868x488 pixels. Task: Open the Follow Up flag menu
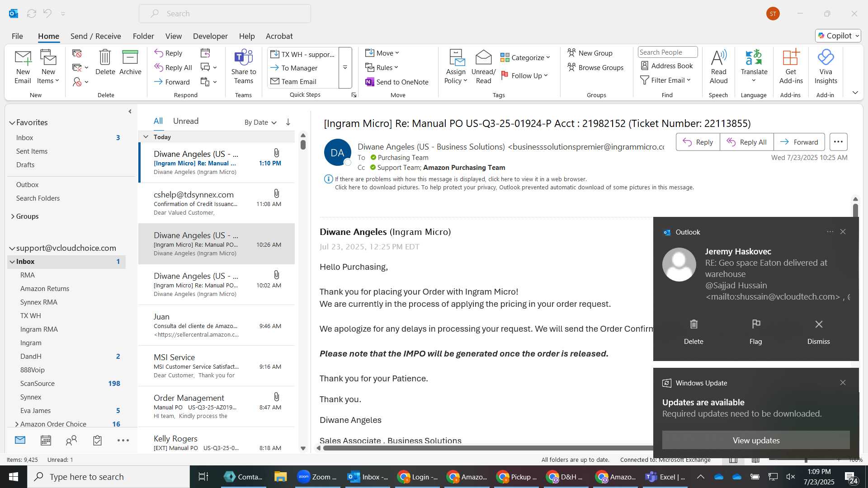click(x=524, y=75)
